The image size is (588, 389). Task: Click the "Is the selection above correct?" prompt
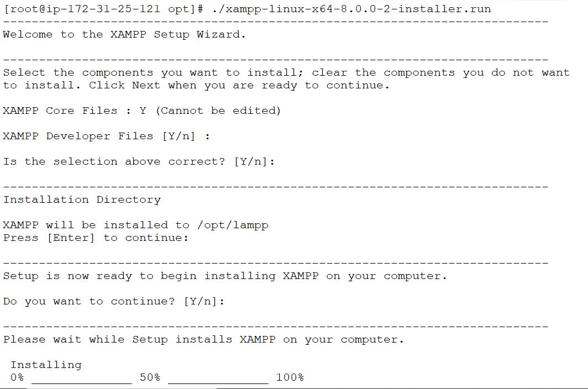139,161
